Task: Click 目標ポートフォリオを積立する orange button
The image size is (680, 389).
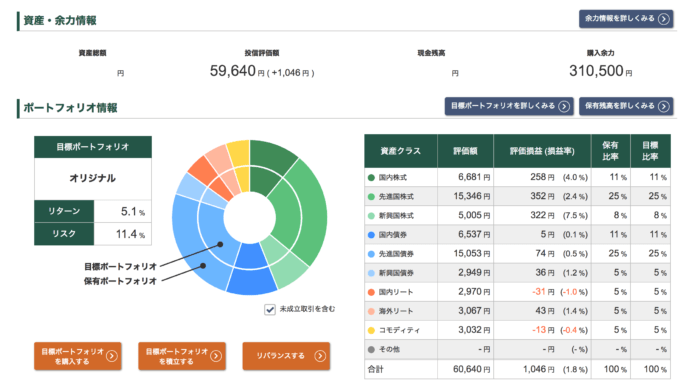Action: [182, 356]
